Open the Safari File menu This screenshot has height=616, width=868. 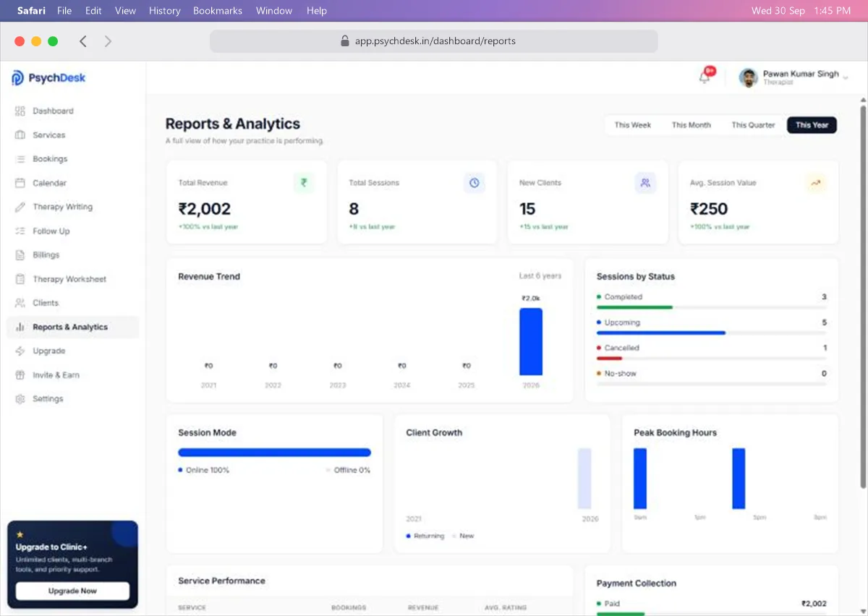pos(64,11)
